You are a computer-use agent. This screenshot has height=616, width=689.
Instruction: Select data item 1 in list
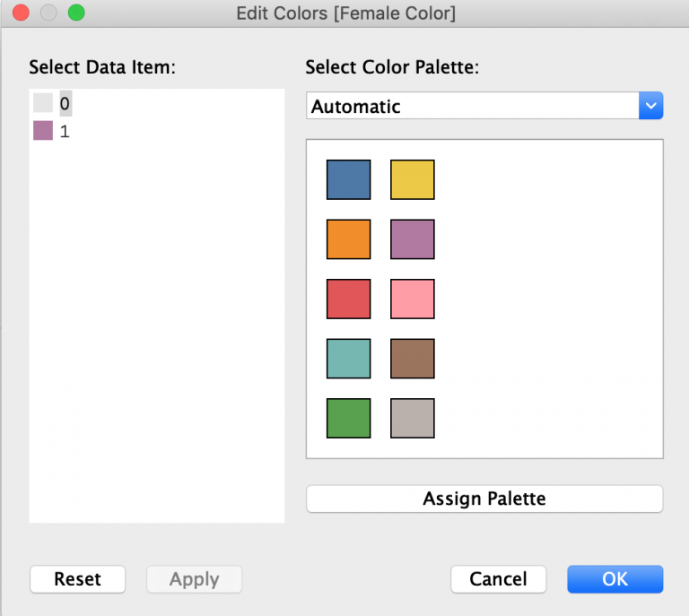point(65,132)
